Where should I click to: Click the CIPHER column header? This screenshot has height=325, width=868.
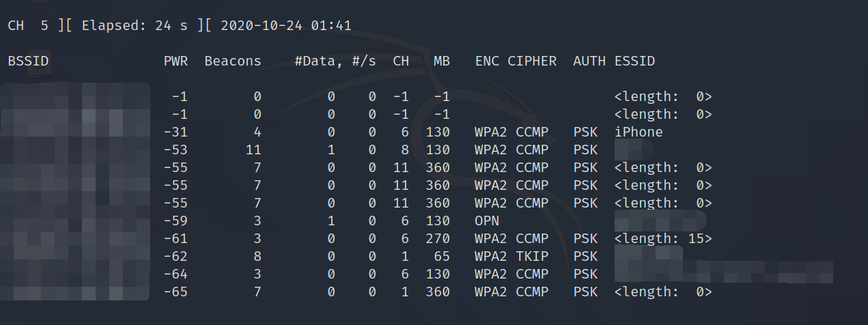pyautogui.click(x=531, y=61)
